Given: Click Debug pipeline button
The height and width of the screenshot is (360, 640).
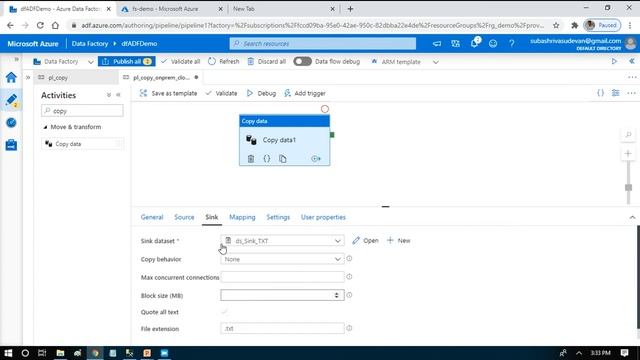Looking at the screenshot, I should pos(261,93).
